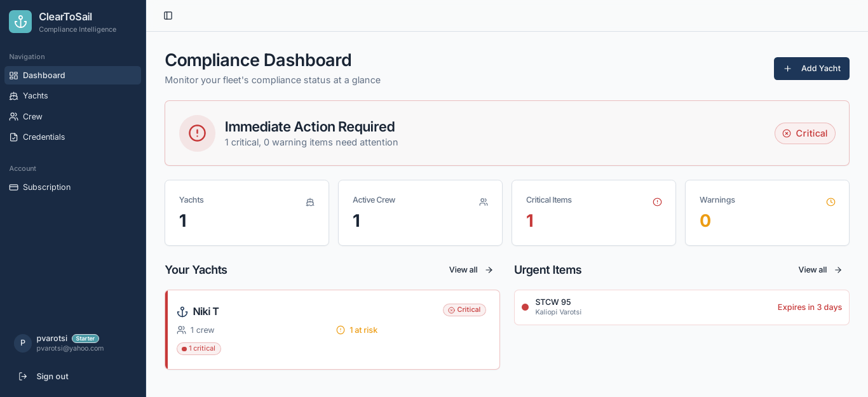The height and width of the screenshot is (397, 868).
Task: Toggle the sidebar collapse icon
Action: (x=168, y=16)
